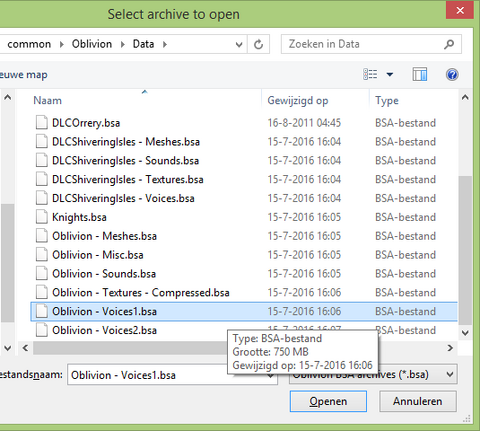Viewport: 480px width, 431px height.
Task: Click the date 16-8-2011 04:45
Action: [x=304, y=123]
